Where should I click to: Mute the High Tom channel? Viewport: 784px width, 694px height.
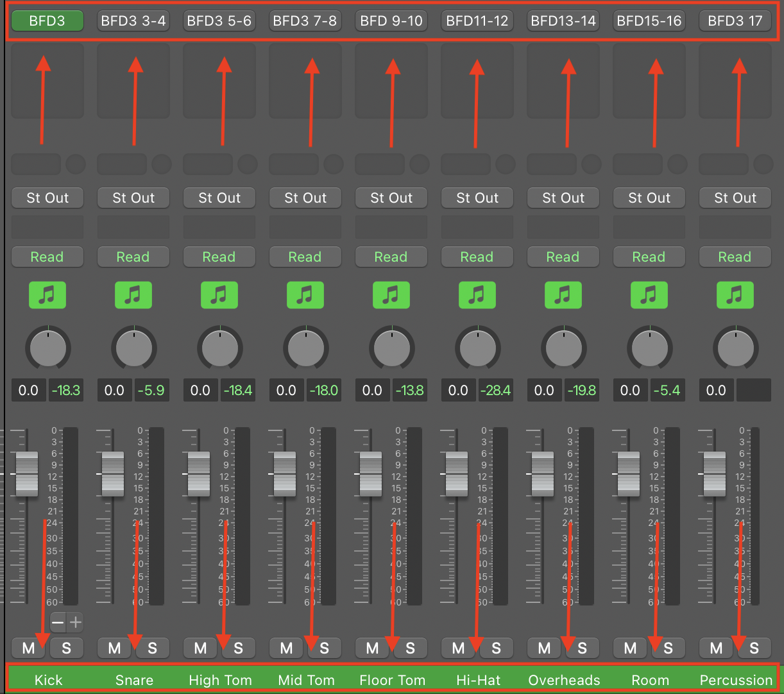tap(200, 648)
